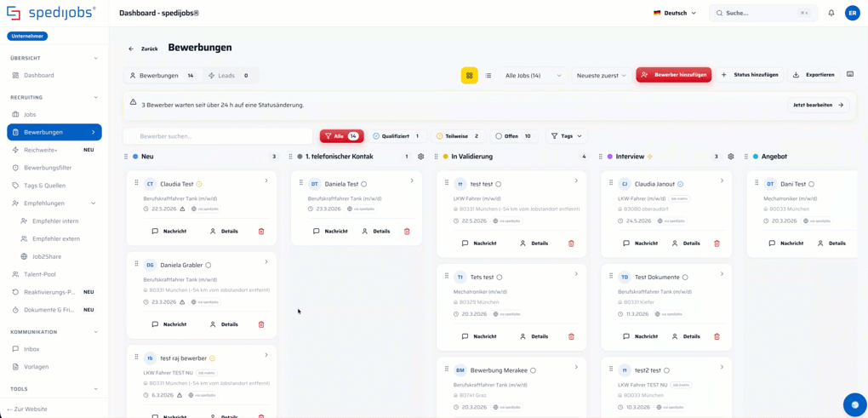Click status circle beside Tets test
Screen dimensions: 868x418
coord(500,277)
